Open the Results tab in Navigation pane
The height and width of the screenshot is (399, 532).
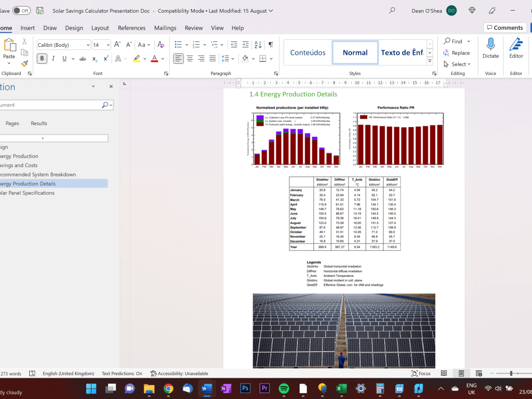click(x=38, y=123)
